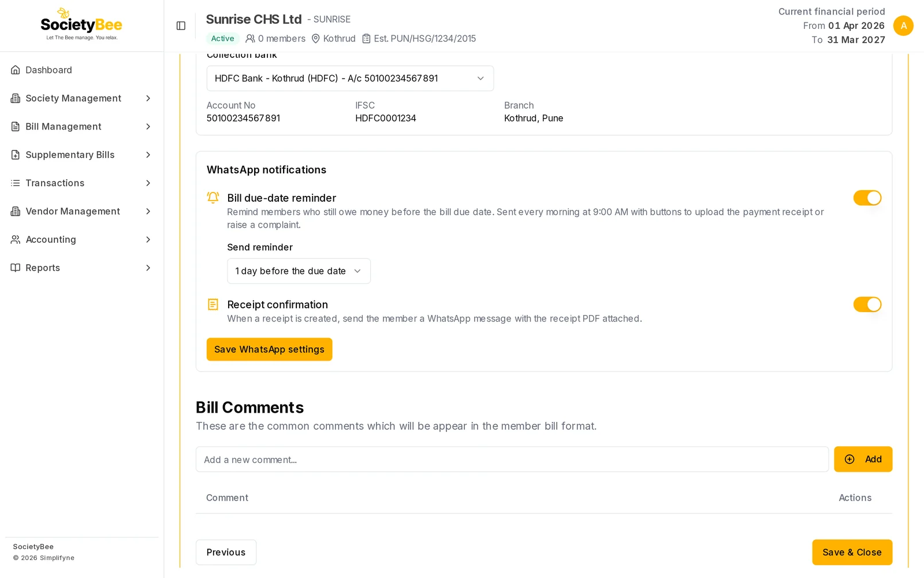Click the sidebar collapse panel icon

coord(181,25)
